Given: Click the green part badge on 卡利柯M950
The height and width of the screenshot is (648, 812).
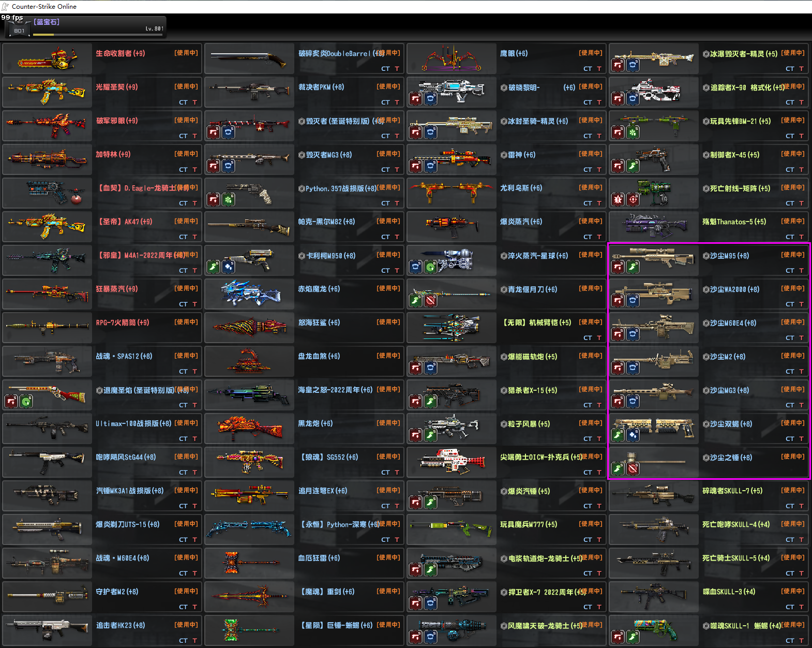Looking at the screenshot, I should coord(214,267).
